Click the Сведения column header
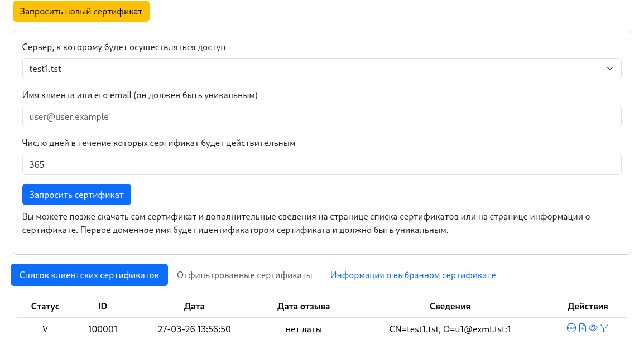The image size is (644, 340). click(x=450, y=306)
